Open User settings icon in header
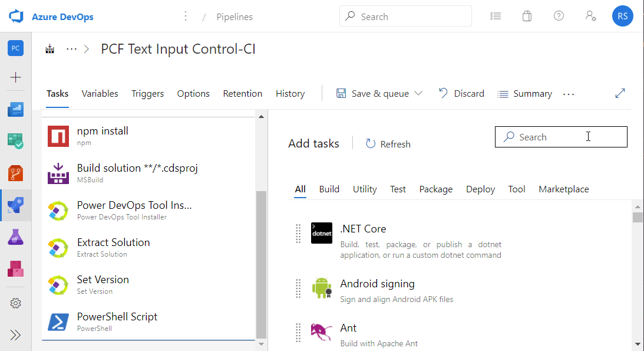644x351 pixels. (590, 17)
